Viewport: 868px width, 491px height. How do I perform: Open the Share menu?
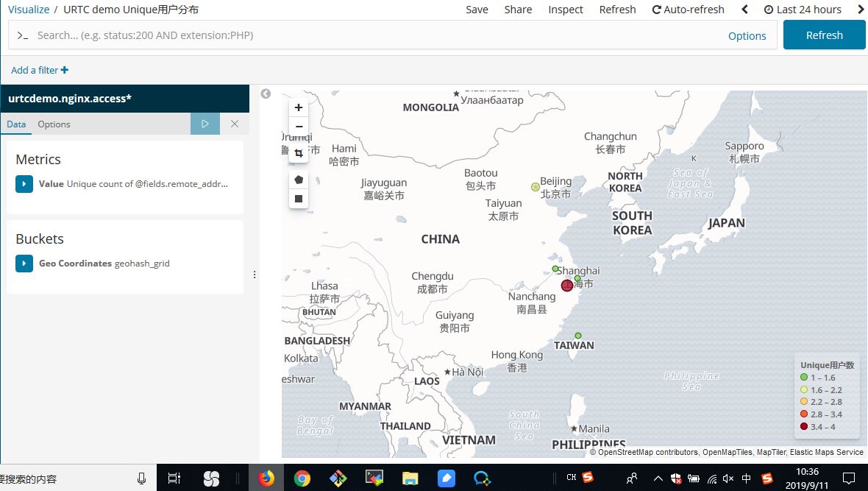click(x=518, y=10)
